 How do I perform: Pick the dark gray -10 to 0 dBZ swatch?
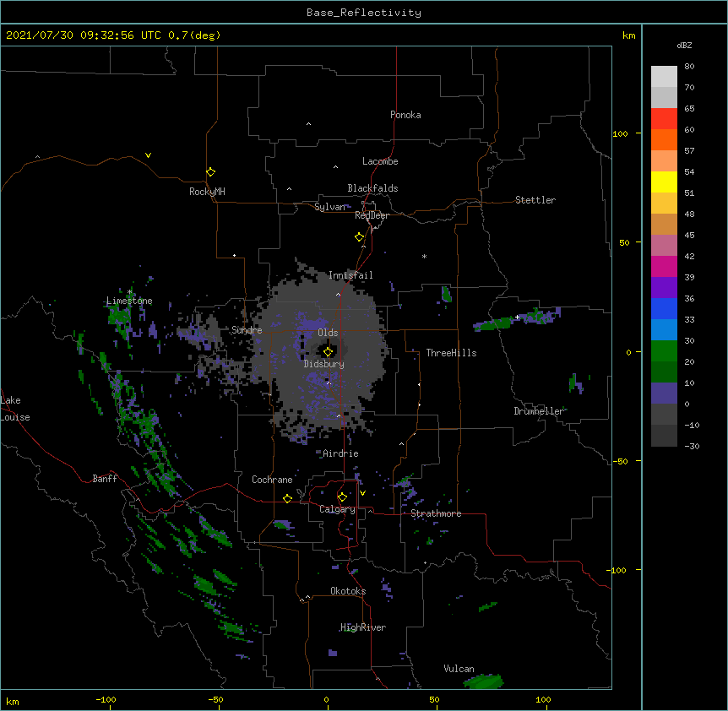click(x=664, y=415)
